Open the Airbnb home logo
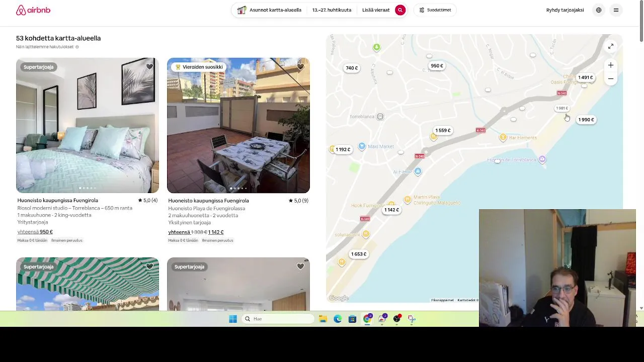644x362 pixels. [x=33, y=10]
